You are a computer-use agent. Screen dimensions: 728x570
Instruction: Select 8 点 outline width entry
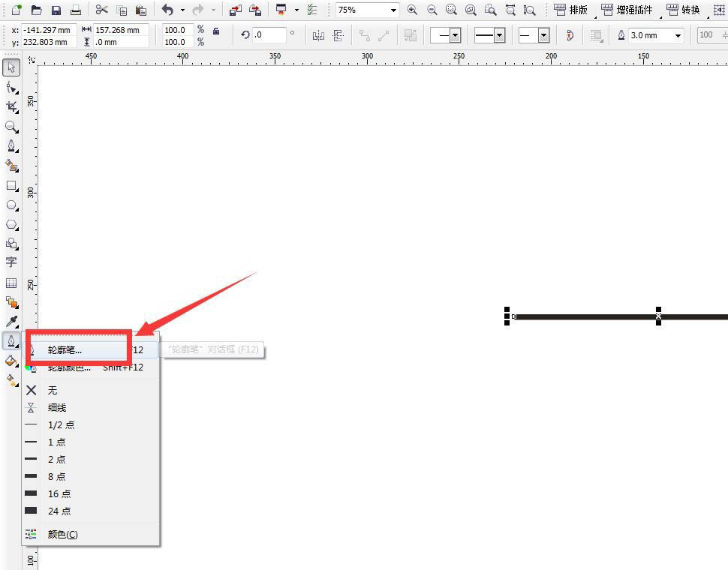[56, 476]
